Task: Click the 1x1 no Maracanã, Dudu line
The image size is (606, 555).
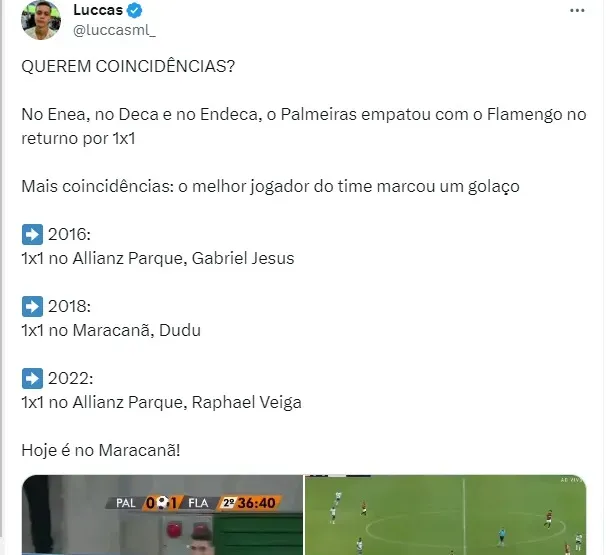Action: tap(111, 330)
